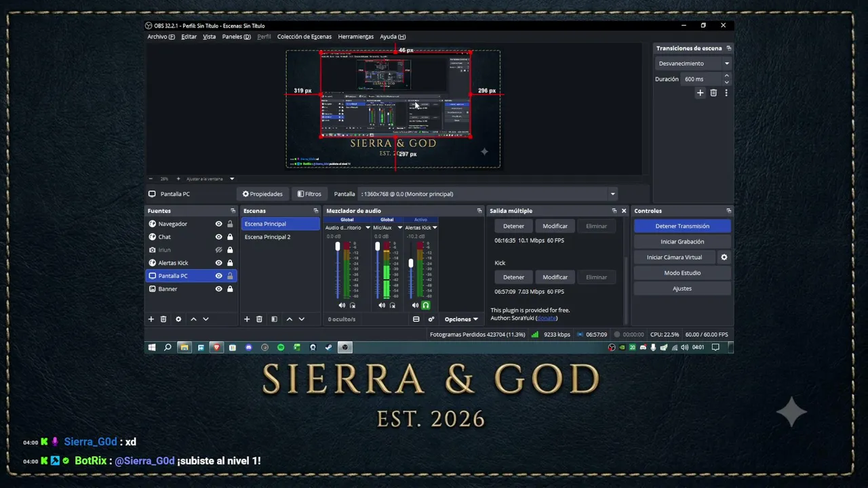
Task: Open scene filters icon in Escenas toolbar
Action: [x=274, y=319]
